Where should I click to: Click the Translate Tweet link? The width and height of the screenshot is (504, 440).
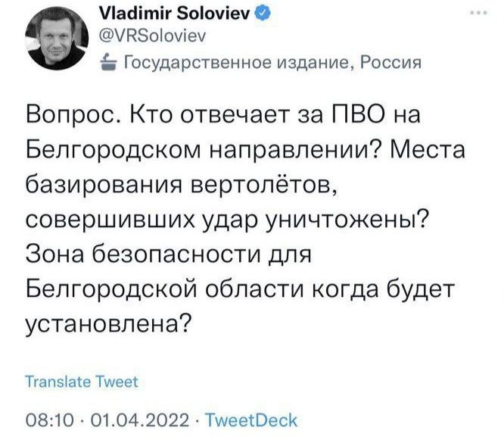click(x=82, y=382)
